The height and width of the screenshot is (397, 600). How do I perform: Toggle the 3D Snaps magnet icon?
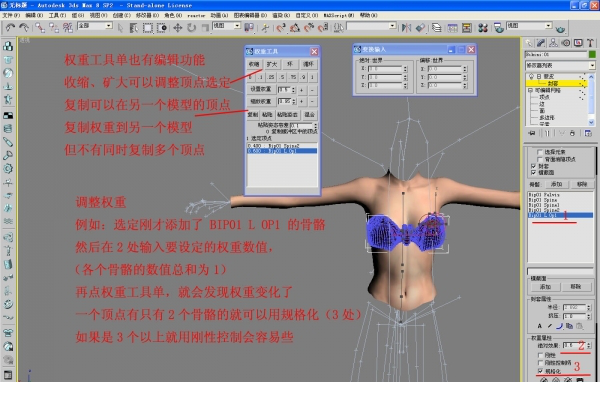click(x=280, y=28)
